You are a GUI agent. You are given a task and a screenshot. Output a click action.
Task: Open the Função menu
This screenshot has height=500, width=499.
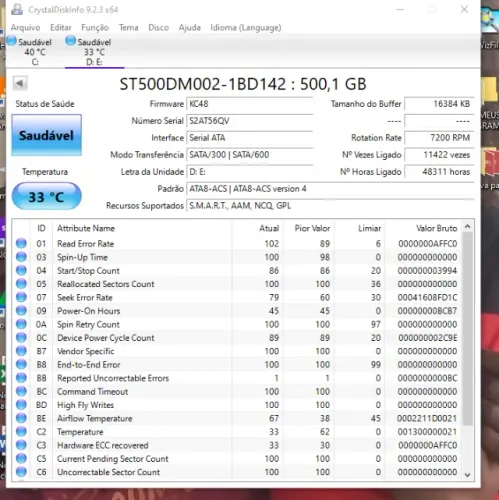(x=95, y=27)
